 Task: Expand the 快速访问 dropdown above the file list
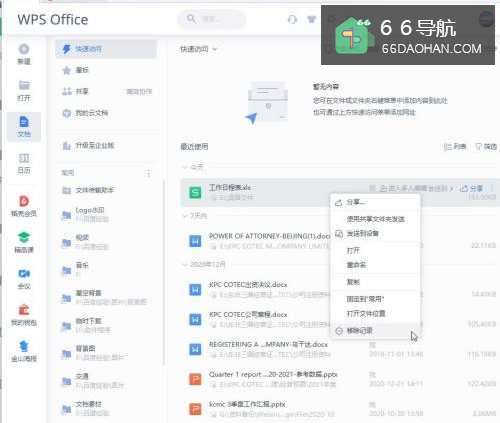(198, 49)
